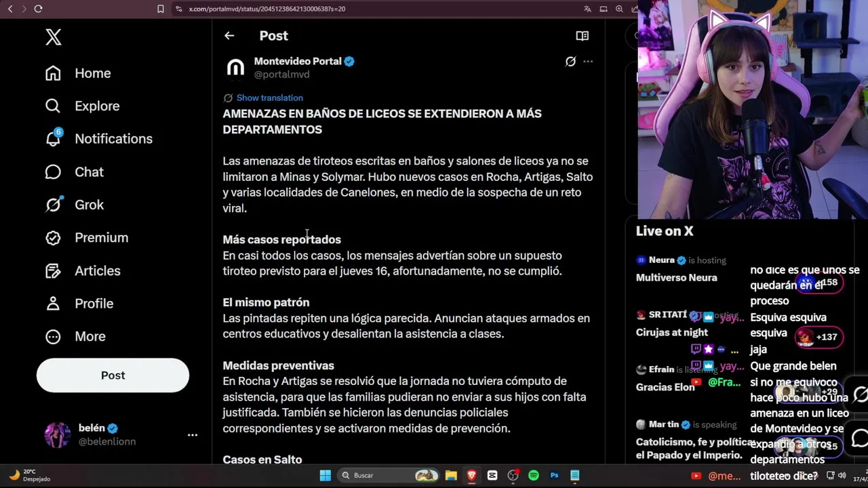Click the Chat bubble icon
The image size is (868, 488).
[x=53, y=172]
